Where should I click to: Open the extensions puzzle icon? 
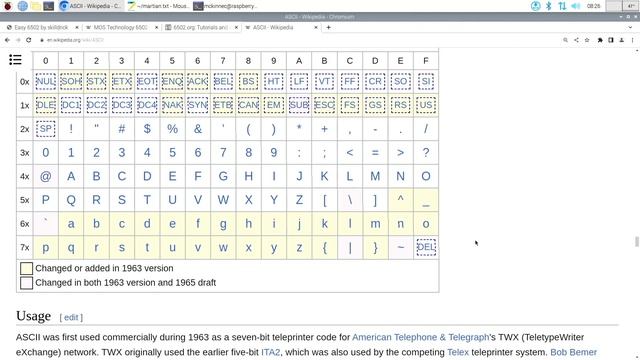point(600,40)
